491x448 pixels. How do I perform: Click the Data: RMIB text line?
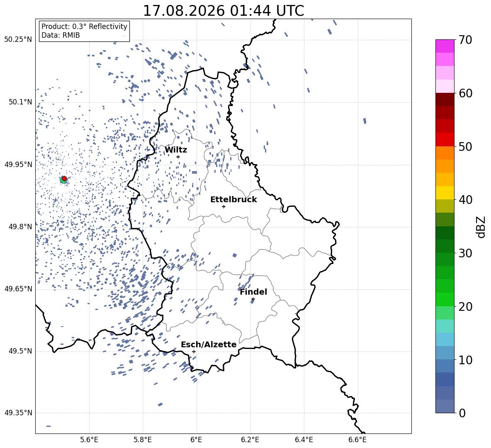point(61,35)
